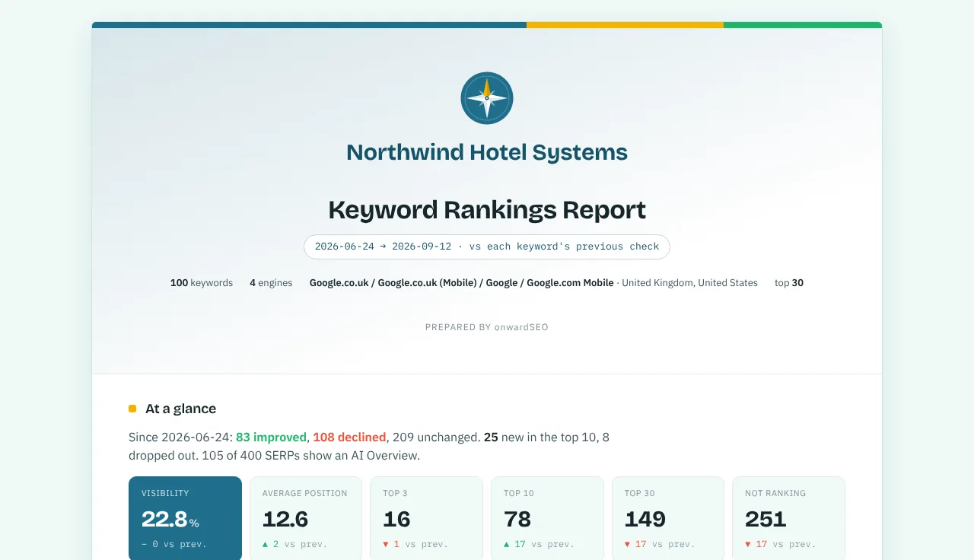Viewport: 974px width, 560px height.
Task: Click the red down arrow under Top 30
Action: click(x=628, y=544)
